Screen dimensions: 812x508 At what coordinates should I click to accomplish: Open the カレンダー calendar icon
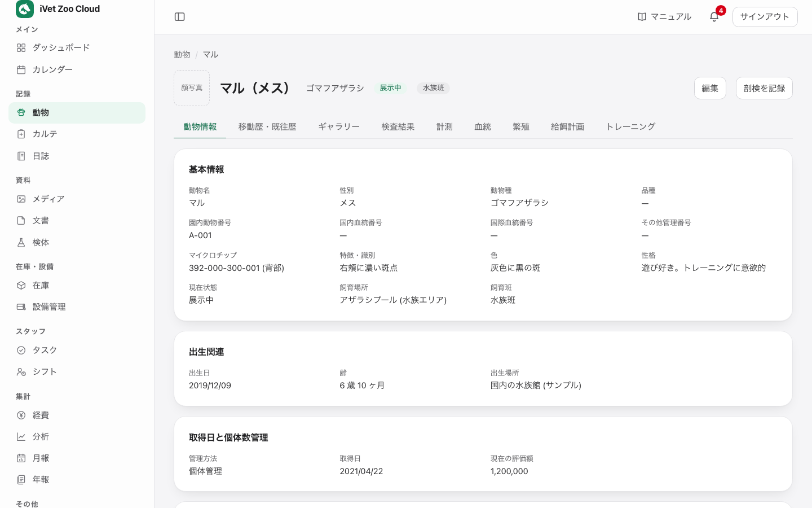(x=21, y=69)
